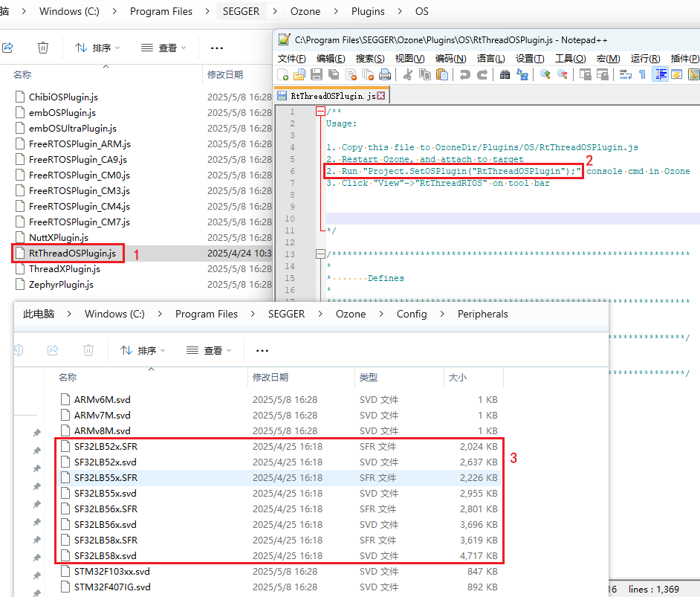
Task: Click the New file icon in Notepad++ toolbar
Action: click(x=282, y=74)
